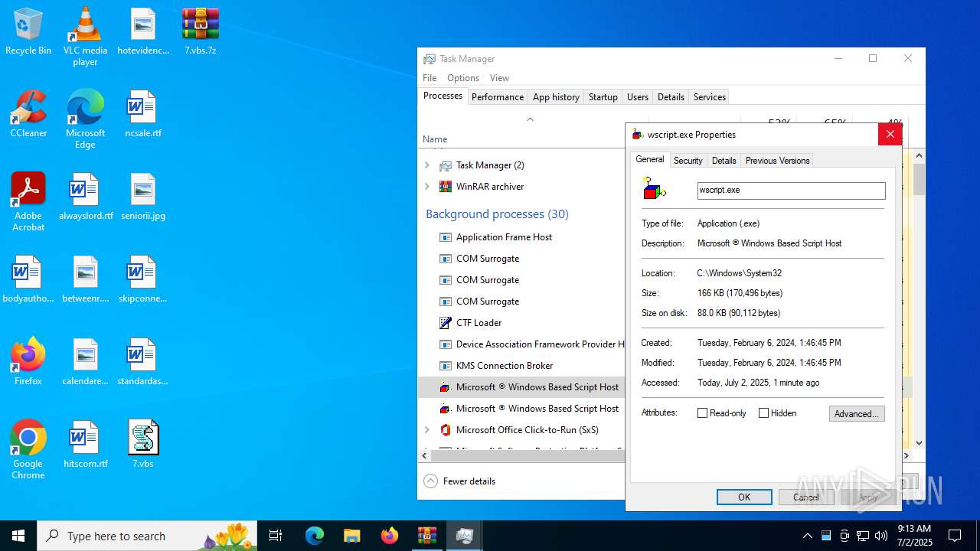Switch to the App history tab
Viewport: 980px width, 551px height.
(556, 97)
